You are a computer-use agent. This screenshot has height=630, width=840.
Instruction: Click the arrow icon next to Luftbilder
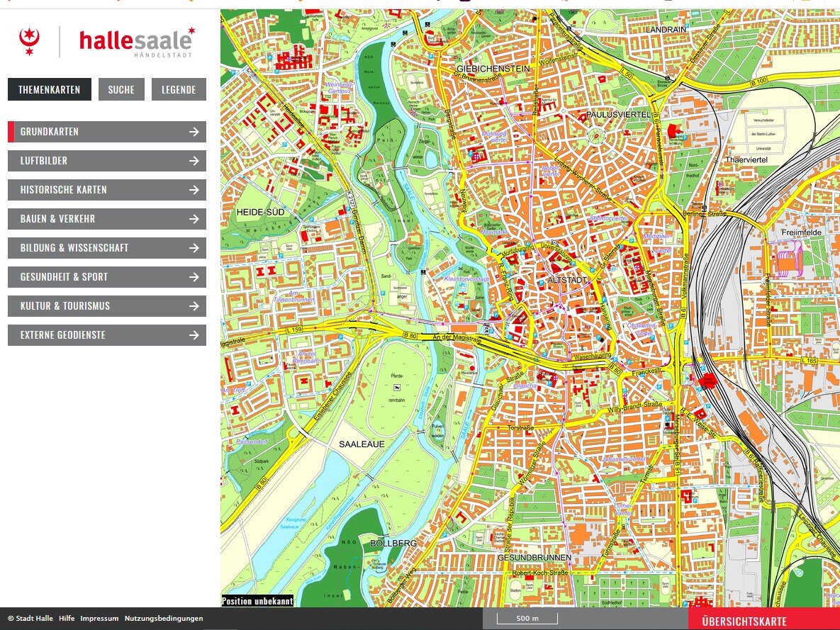pyautogui.click(x=194, y=161)
